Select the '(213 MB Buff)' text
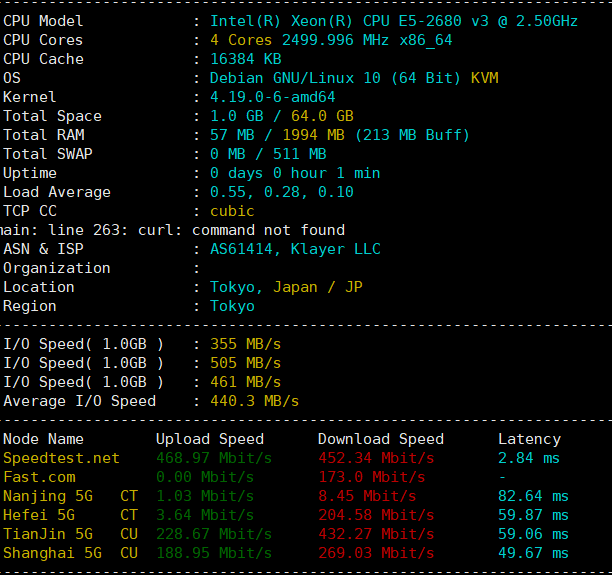This screenshot has height=575, width=612. 412,135
